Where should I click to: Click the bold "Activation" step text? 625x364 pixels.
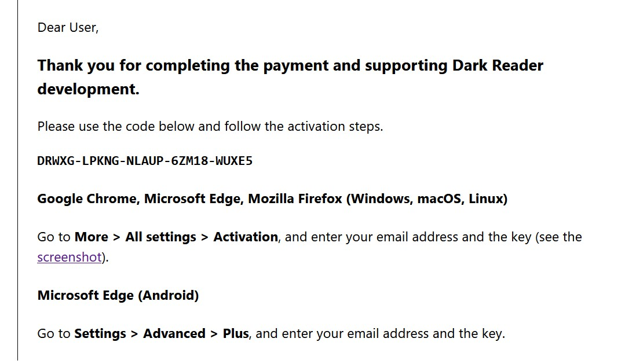pos(246,237)
